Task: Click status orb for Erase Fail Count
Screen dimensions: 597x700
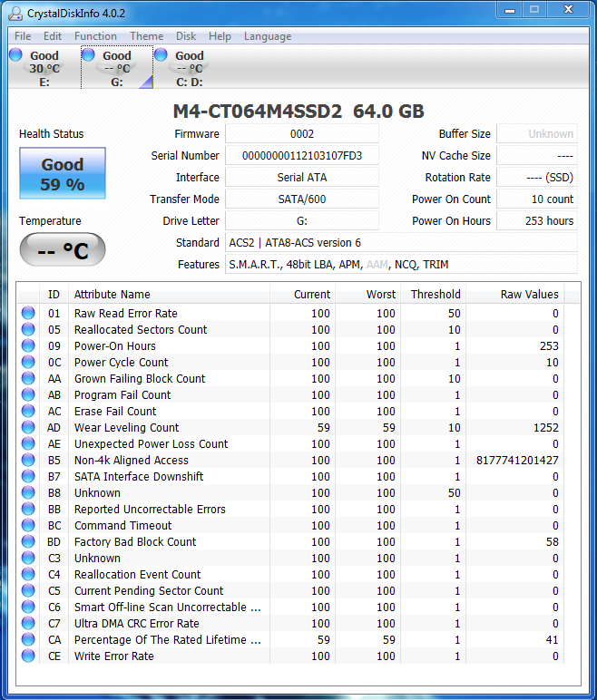Action: tap(28, 411)
